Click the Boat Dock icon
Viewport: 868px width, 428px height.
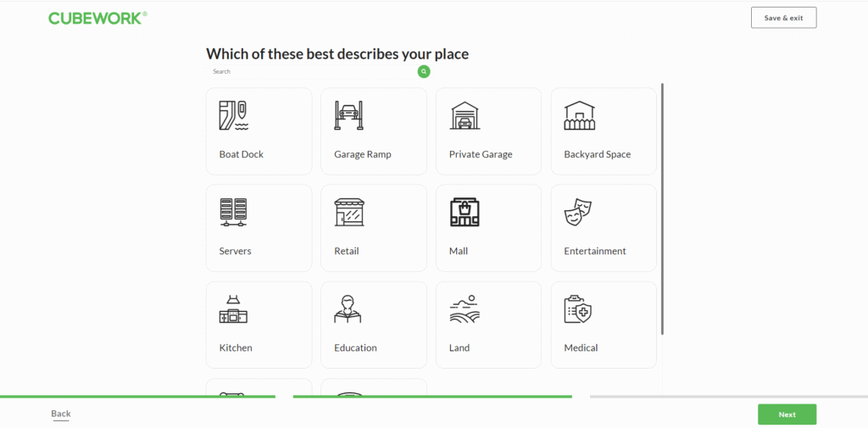pyautogui.click(x=234, y=115)
